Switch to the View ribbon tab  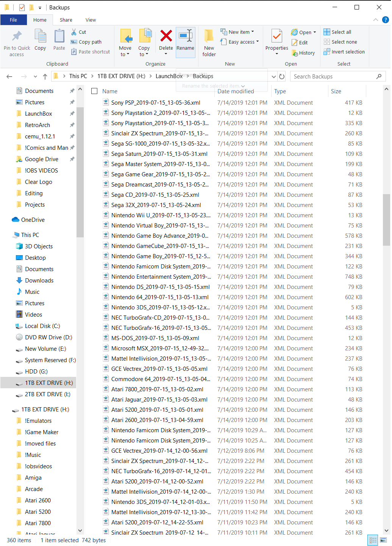(91, 20)
